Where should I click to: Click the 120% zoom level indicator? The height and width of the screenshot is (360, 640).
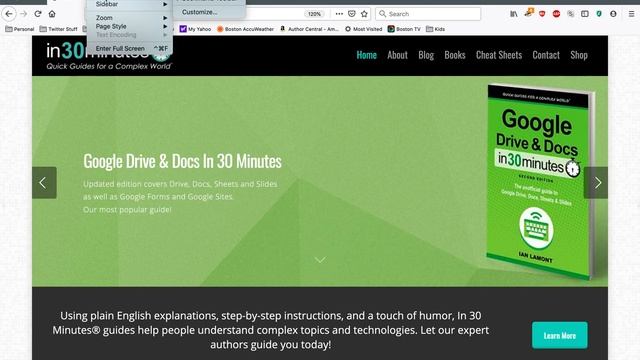coord(314,14)
